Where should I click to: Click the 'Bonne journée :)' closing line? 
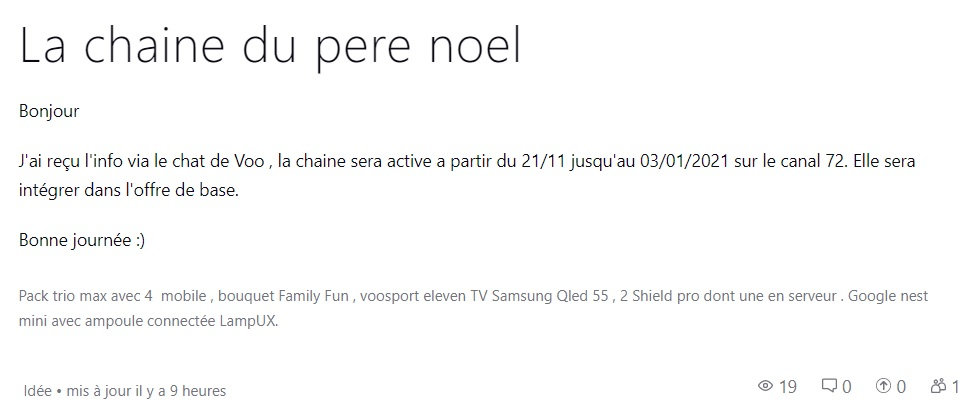tap(83, 241)
